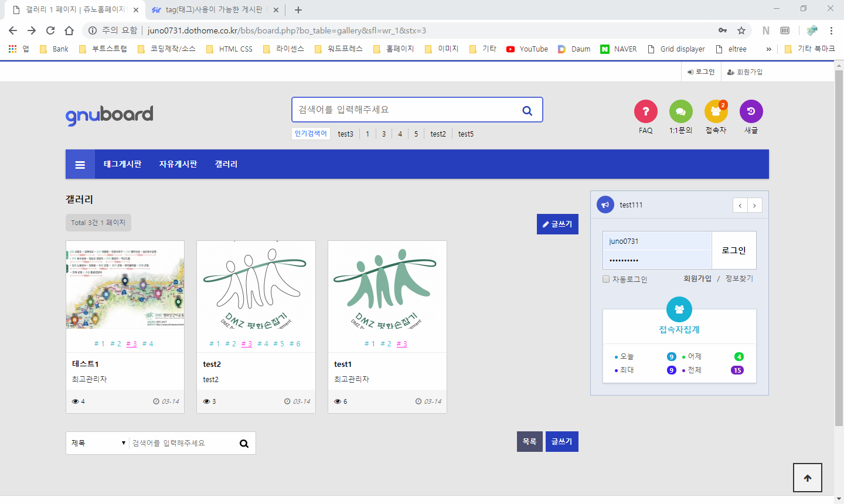Open the 태그게시판 menu item

coord(122,164)
